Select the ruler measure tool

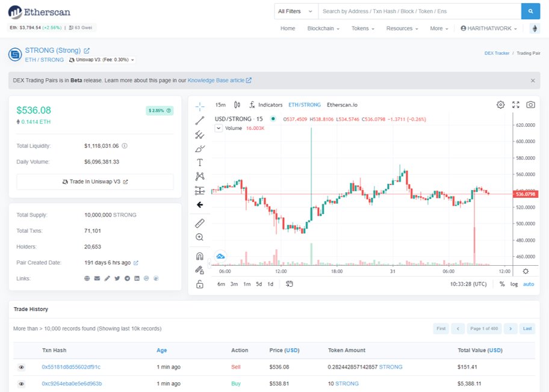click(x=200, y=223)
